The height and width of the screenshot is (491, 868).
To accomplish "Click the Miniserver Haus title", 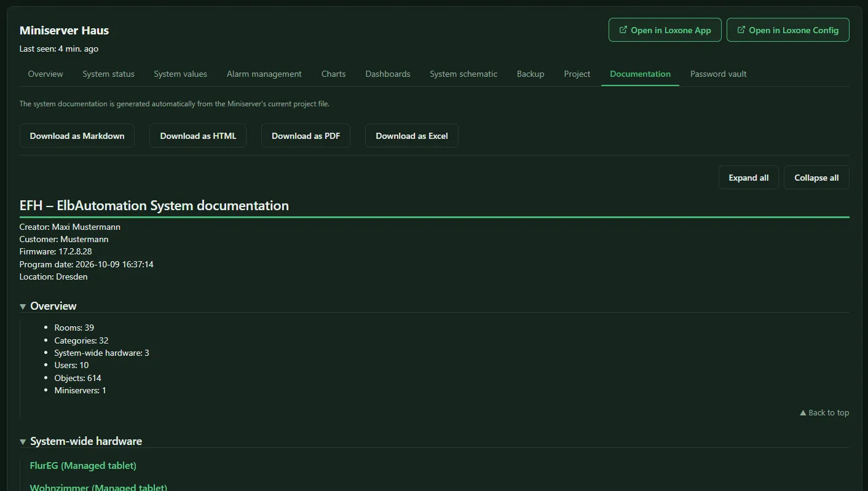I will (x=64, y=30).
